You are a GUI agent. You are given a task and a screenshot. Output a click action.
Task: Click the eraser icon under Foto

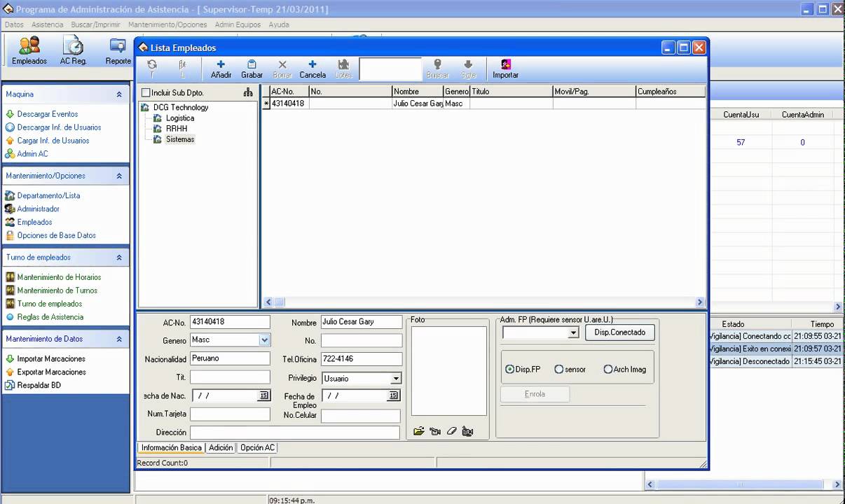click(x=451, y=431)
